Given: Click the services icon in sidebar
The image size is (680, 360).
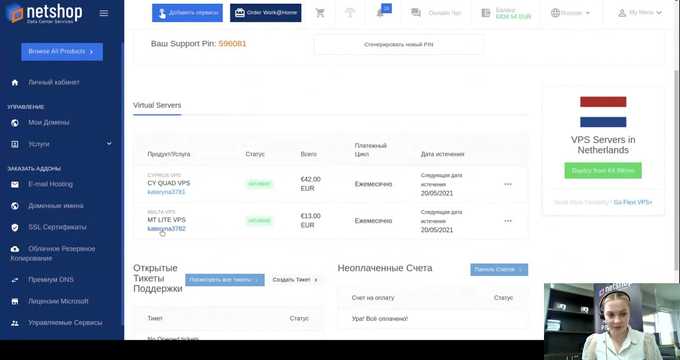Looking at the screenshot, I should tap(15, 144).
